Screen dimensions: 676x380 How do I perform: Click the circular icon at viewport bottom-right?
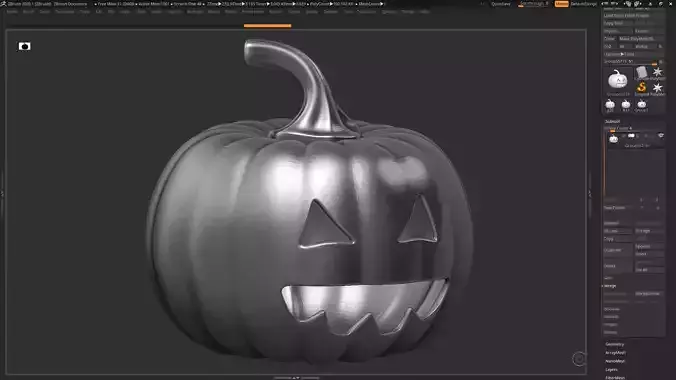coord(579,358)
